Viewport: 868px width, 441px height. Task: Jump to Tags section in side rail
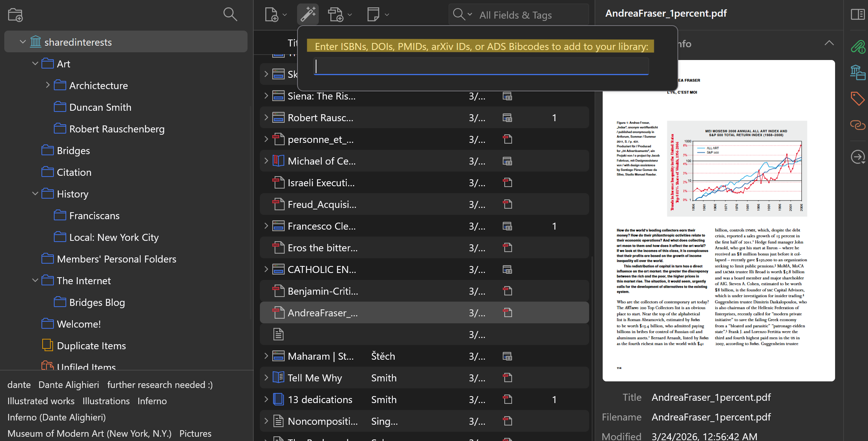tap(858, 98)
